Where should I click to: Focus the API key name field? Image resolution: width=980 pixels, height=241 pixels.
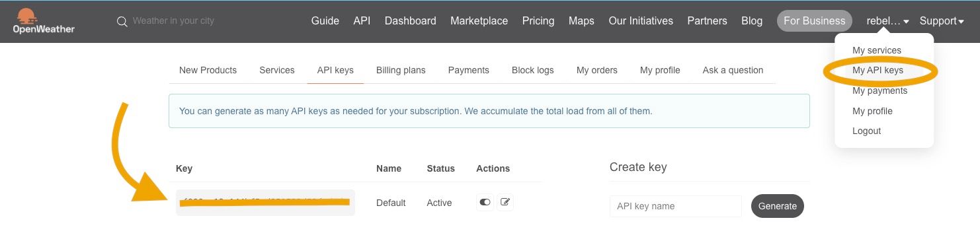click(x=676, y=206)
